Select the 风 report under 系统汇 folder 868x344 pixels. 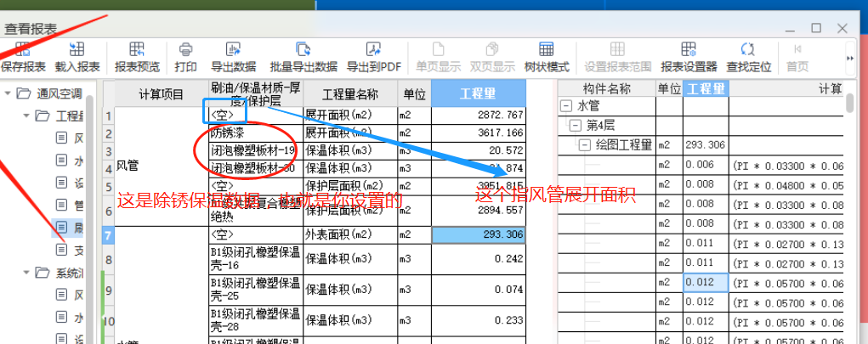click(70, 294)
